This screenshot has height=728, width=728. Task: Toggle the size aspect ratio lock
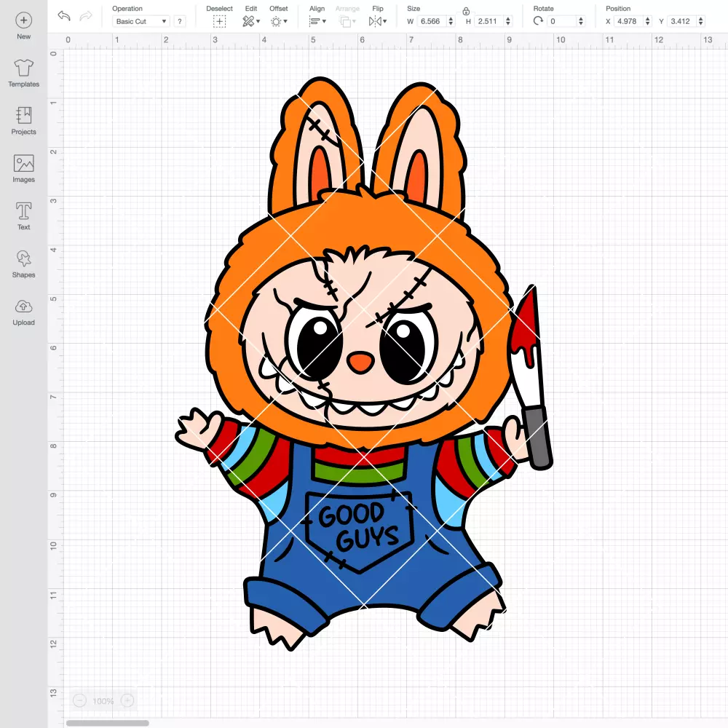click(x=466, y=11)
